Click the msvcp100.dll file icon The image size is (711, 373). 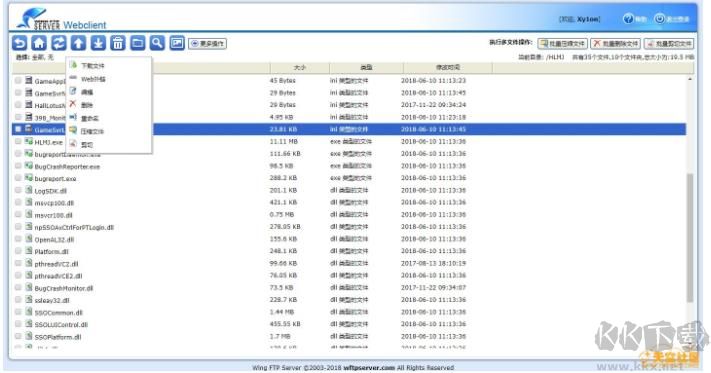(x=29, y=202)
